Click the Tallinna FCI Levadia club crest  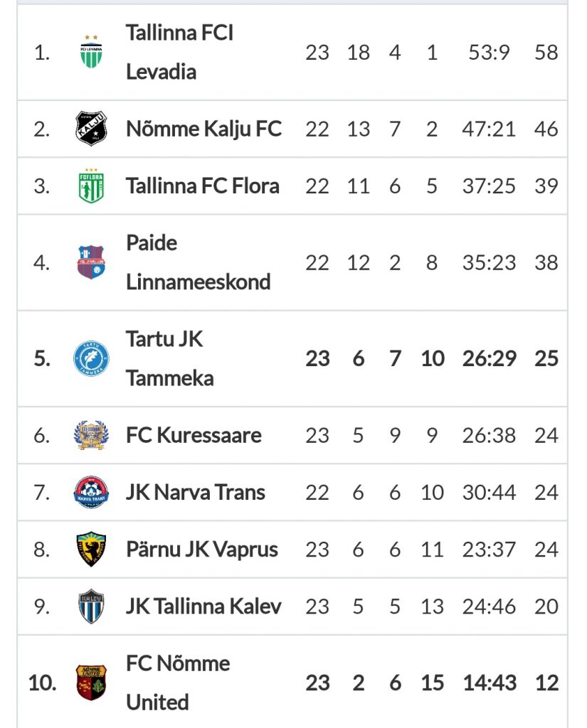tap(91, 51)
